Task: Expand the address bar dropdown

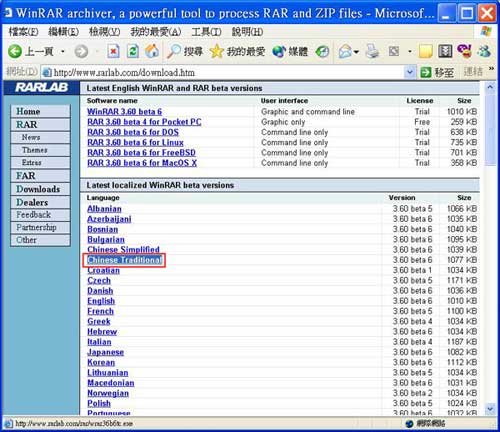Action: click(410, 72)
